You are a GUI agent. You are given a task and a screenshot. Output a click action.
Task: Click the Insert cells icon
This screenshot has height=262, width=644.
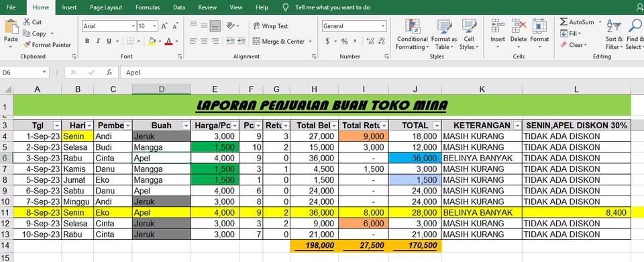coord(498,26)
